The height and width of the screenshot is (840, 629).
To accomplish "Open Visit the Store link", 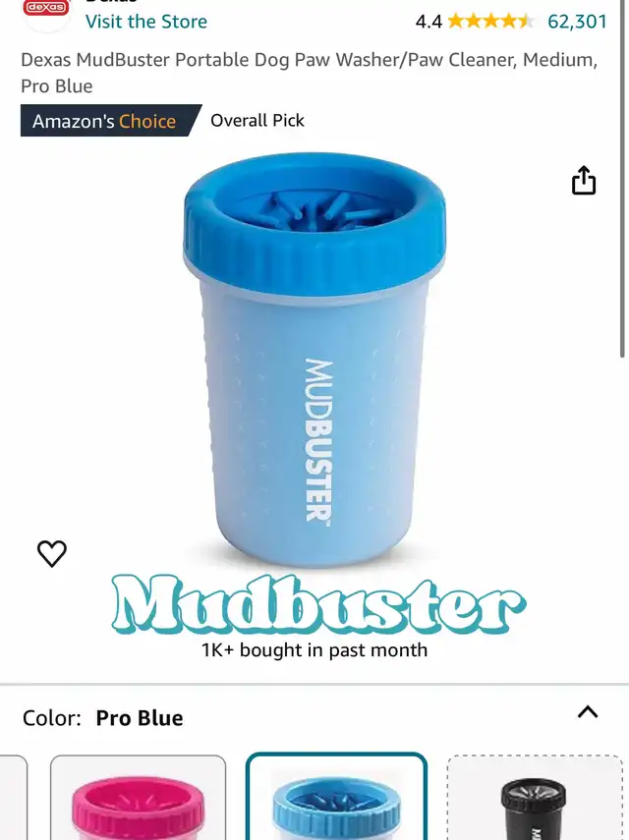I will click(x=146, y=22).
